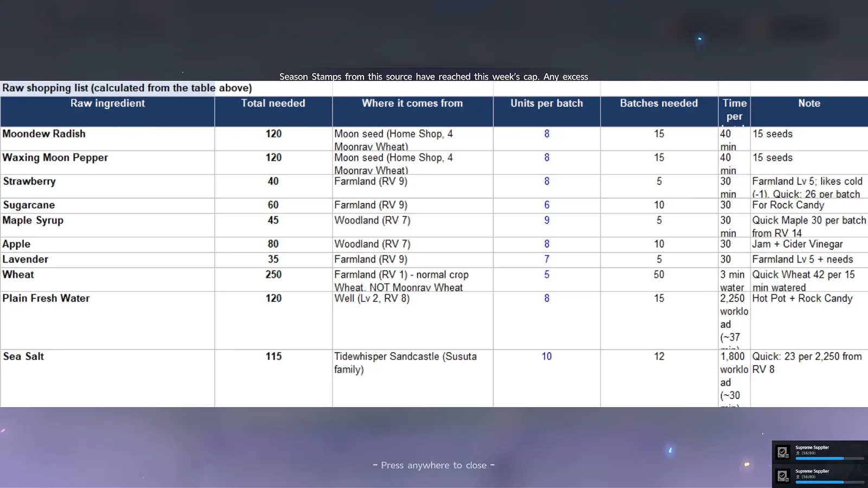The height and width of the screenshot is (488, 868).
Task: Select Maple Syrup's 'Woodland (RV 7)' cell
Action: pyautogui.click(x=413, y=226)
